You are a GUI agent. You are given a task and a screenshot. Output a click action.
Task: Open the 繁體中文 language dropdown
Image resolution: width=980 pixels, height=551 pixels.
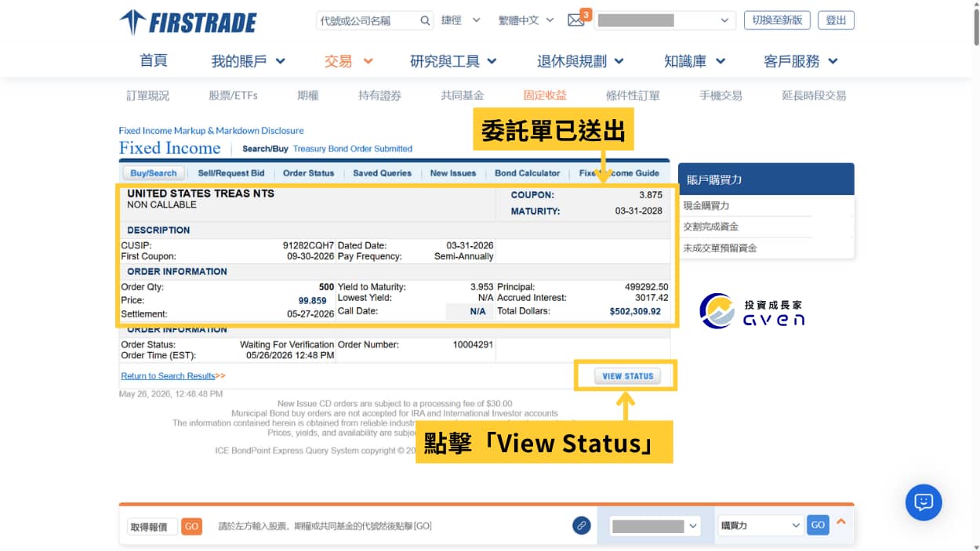[526, 20]
